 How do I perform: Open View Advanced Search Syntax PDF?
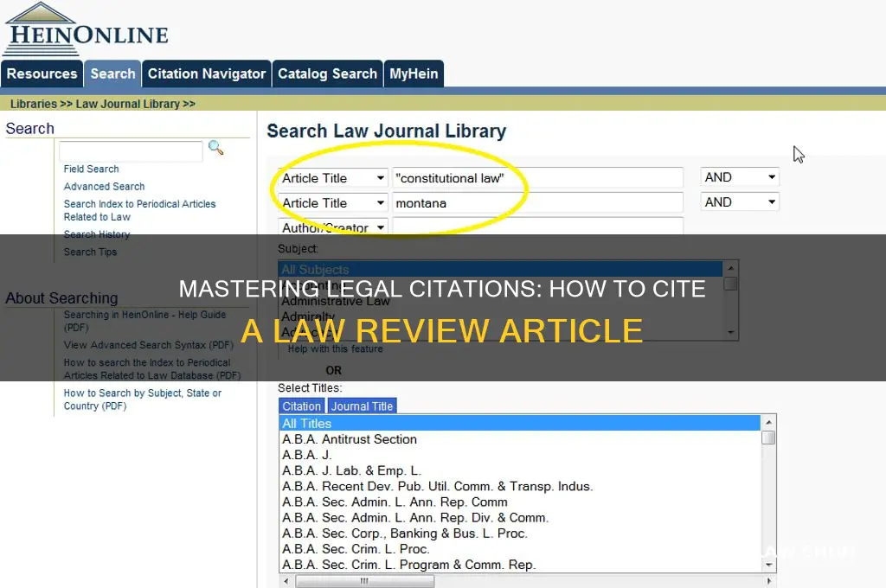click(148, 345)
